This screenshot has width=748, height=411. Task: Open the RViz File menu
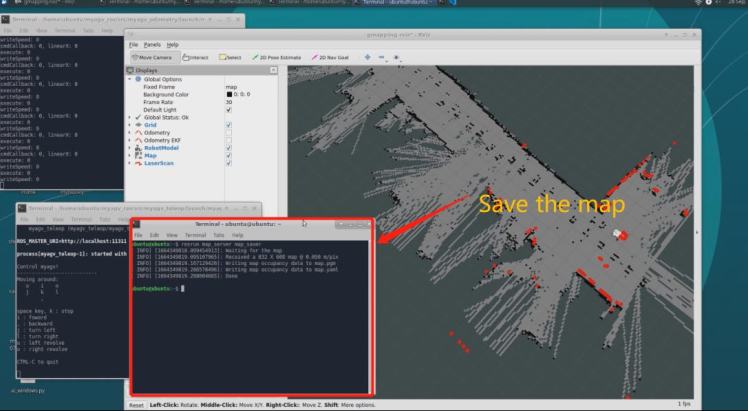(133, 45)
